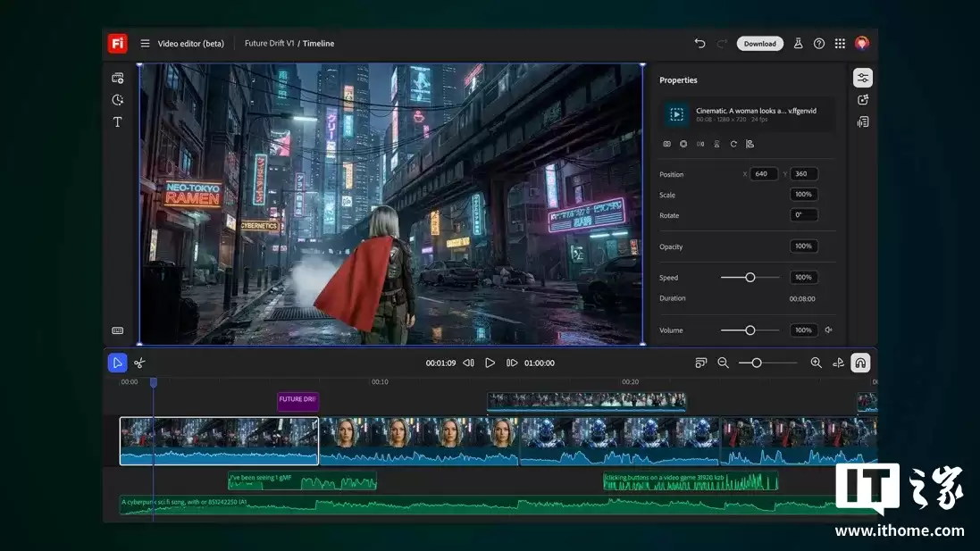Viewport: 980px width, 551px height.
Task: Open the profile avatar menu
Action: pos(861,43)
